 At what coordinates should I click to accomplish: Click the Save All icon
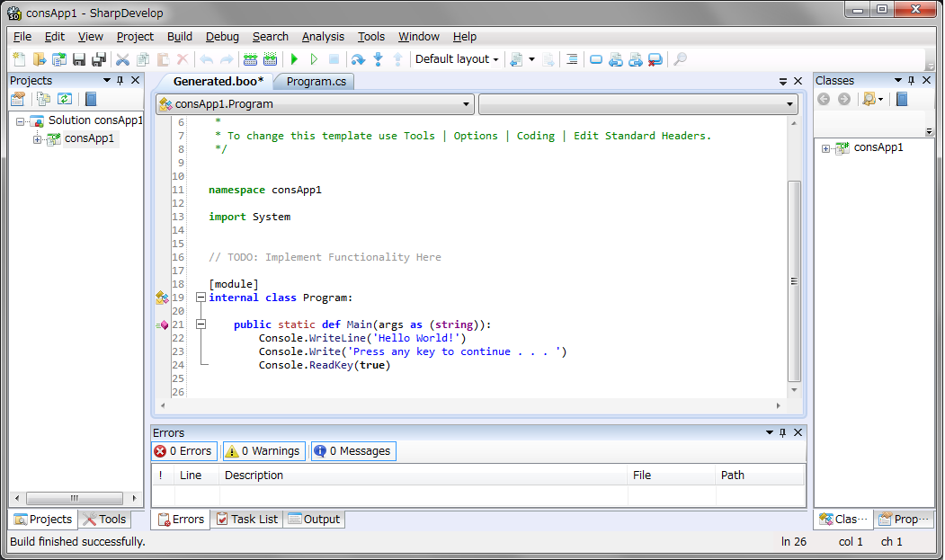99,58
